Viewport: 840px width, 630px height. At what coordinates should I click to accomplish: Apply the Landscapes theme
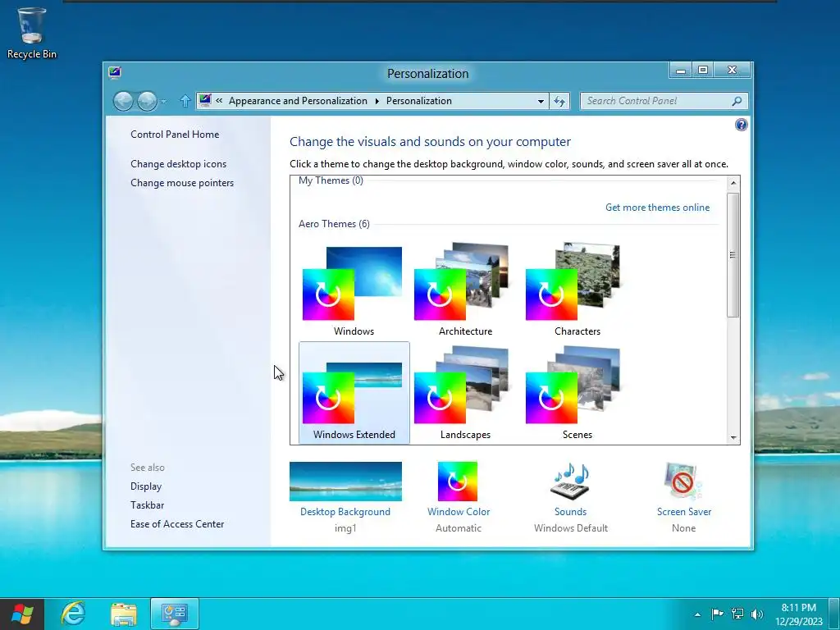[465, 393]
